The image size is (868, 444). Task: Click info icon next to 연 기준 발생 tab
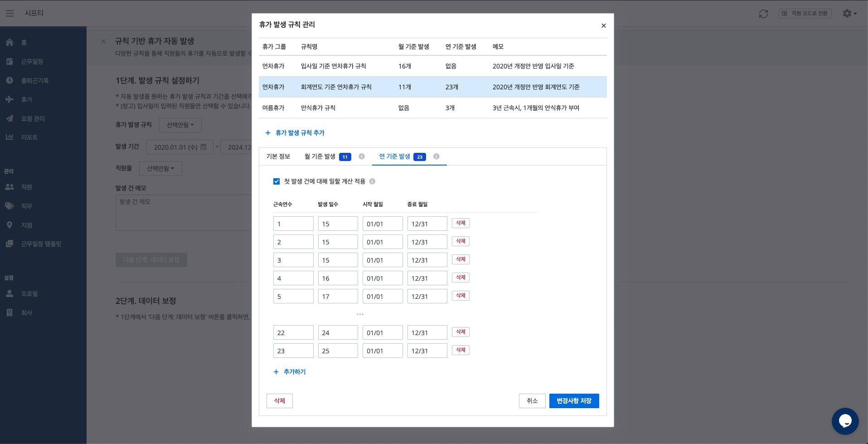point(436,156)
